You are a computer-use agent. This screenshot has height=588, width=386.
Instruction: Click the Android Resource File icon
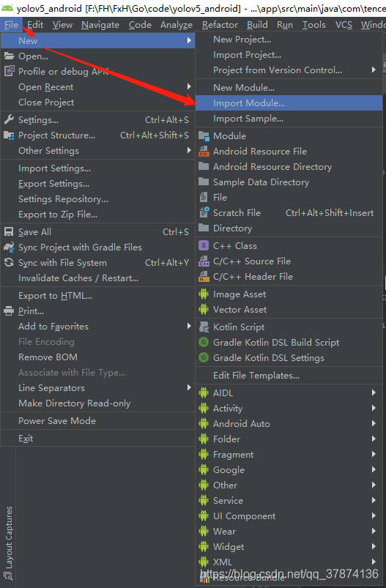tap(204, 151)
